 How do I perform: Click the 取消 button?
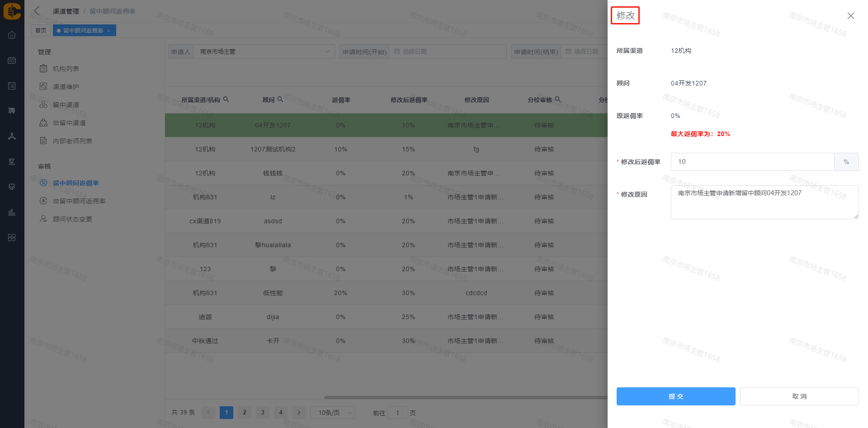click(x=799, y=396)
